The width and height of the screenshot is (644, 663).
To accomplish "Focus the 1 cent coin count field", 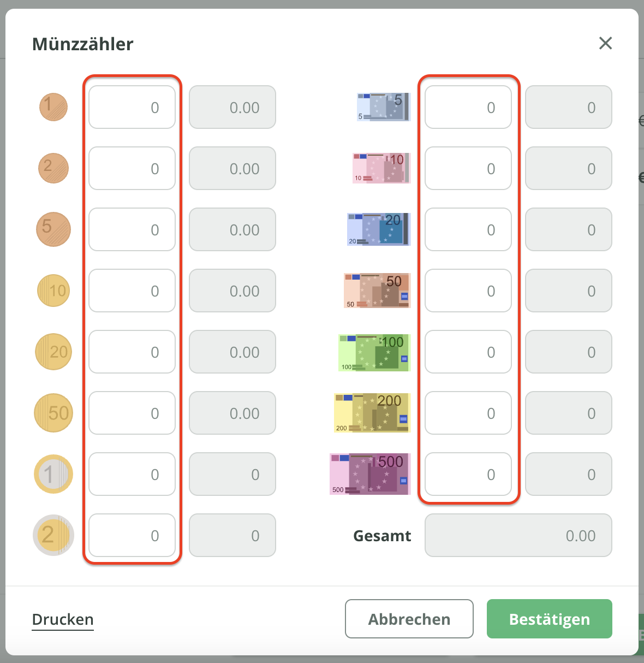I will (132, 107).
